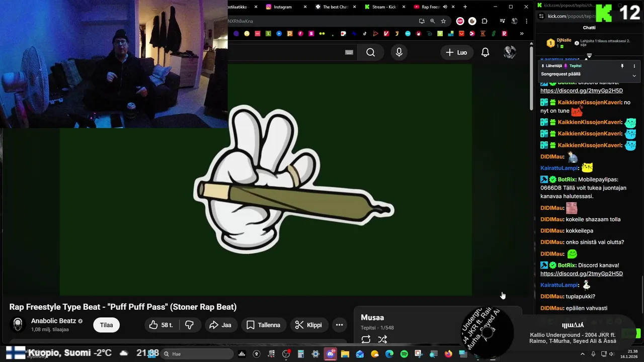Create a clip with the Klippi button
The height and width of the screenshot is (362, 644).
click(308, 325)
